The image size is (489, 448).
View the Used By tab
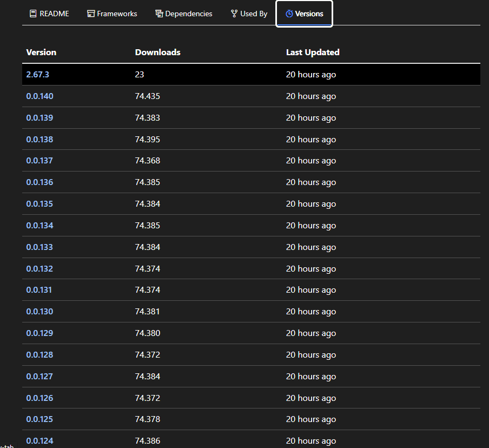pos(248,13)
